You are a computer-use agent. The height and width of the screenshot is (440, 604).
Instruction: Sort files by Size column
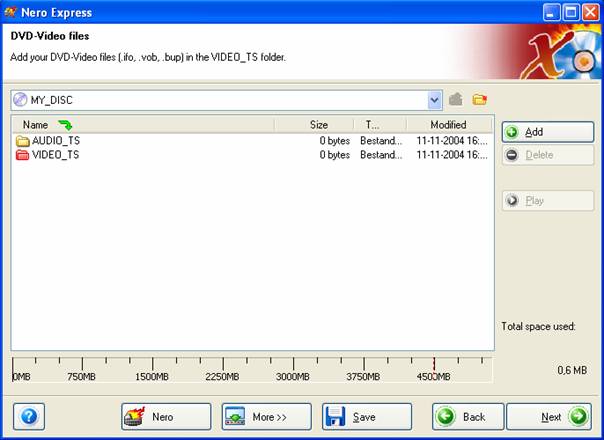pyautogui.click(x=318, y=125)
